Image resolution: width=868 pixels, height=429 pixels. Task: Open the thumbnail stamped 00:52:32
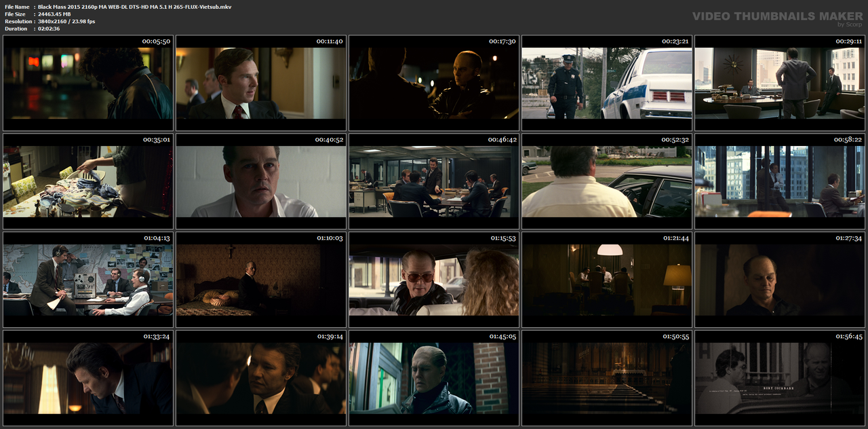point(607,181)
